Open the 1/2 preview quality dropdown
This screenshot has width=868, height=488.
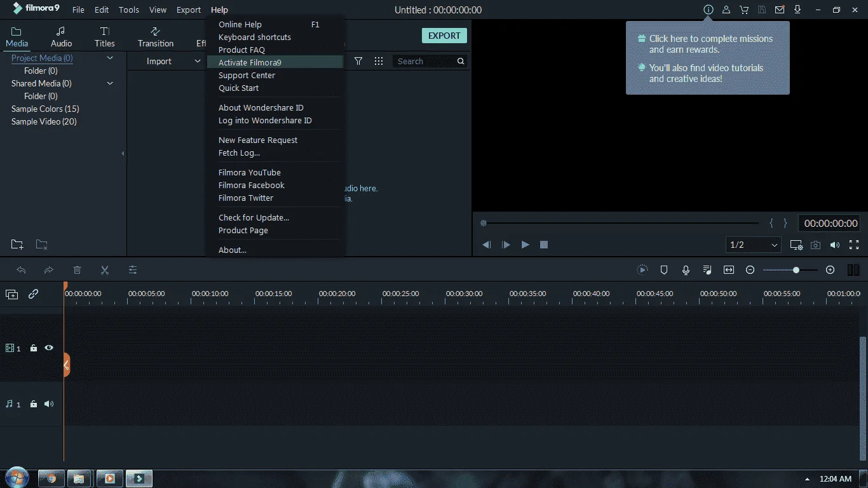[x=754, y=245]
